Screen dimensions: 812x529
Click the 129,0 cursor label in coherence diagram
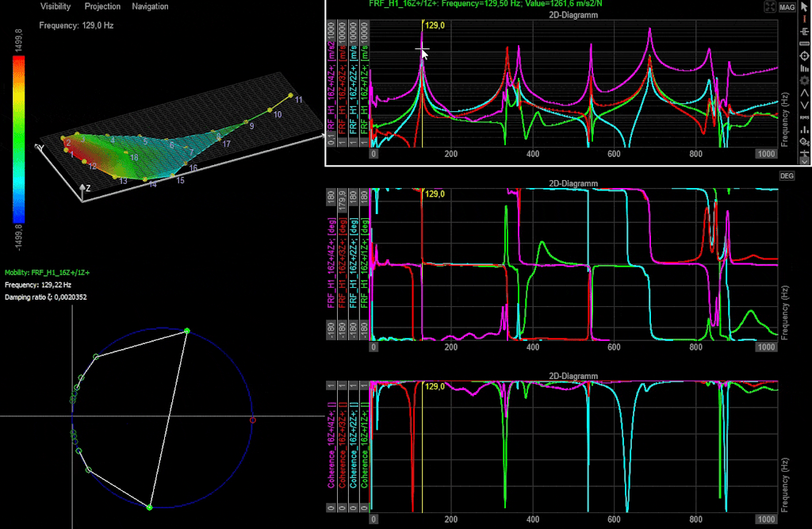point(435,386)
